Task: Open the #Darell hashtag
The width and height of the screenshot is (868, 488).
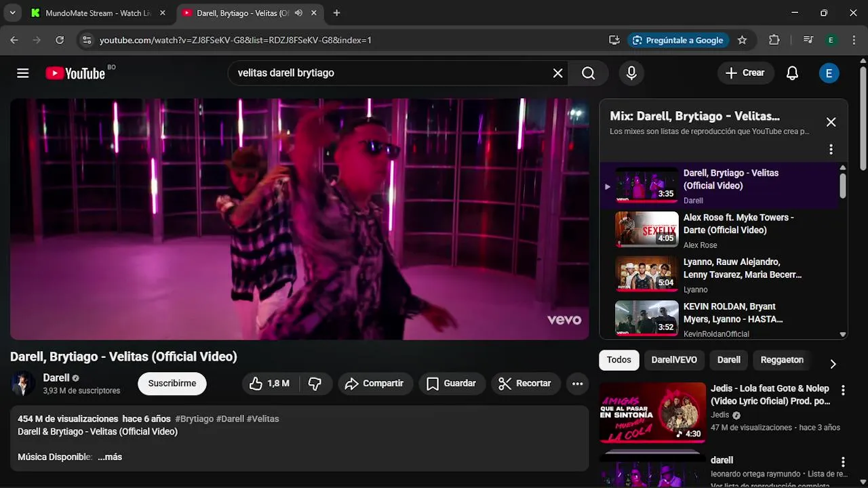Action: [230, 419]
